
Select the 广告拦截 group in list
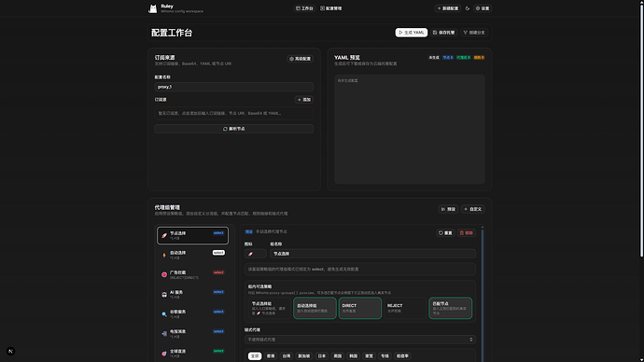192,274
